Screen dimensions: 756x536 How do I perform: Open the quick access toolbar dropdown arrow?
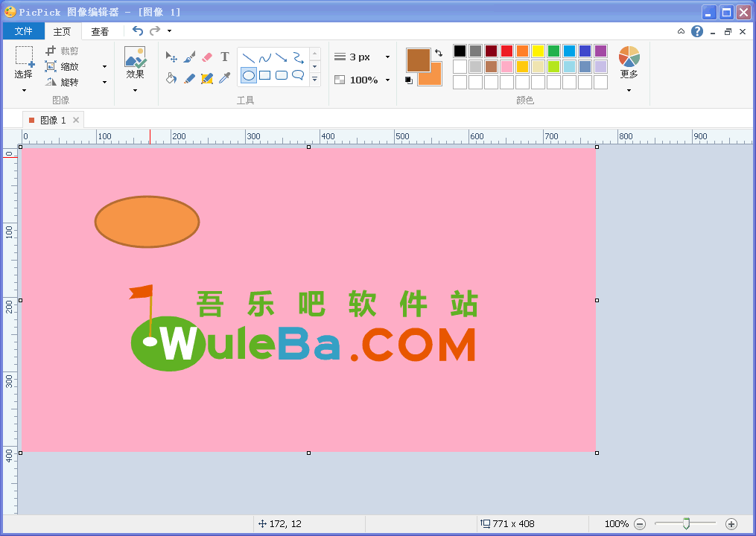point(169,31)
